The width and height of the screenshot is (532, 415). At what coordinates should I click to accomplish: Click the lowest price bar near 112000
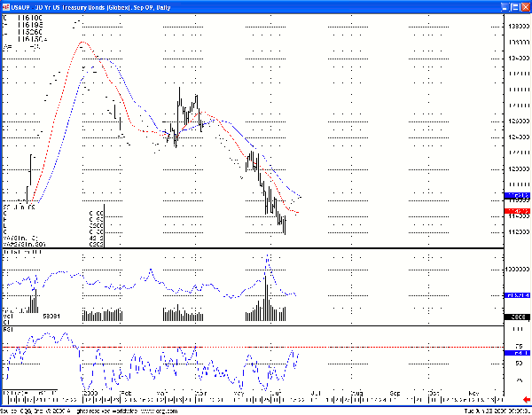pyautogui.click(x=285, y=231)
